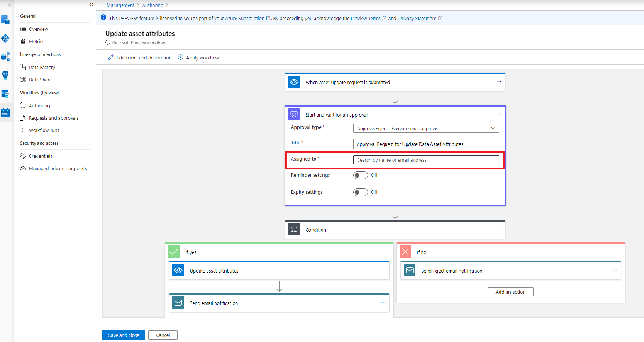Open Data Share lineage connection

40,80
